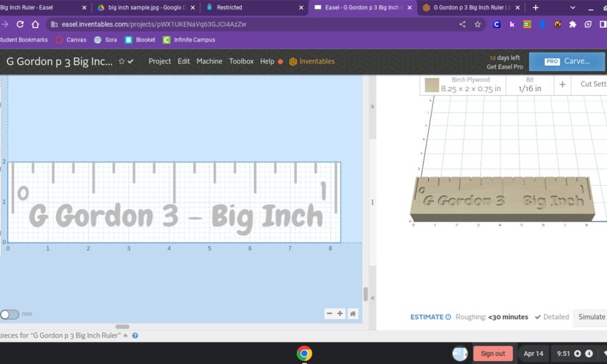
Task: Expand the workpieces panel arrow
Action: (x=126, y=335)
